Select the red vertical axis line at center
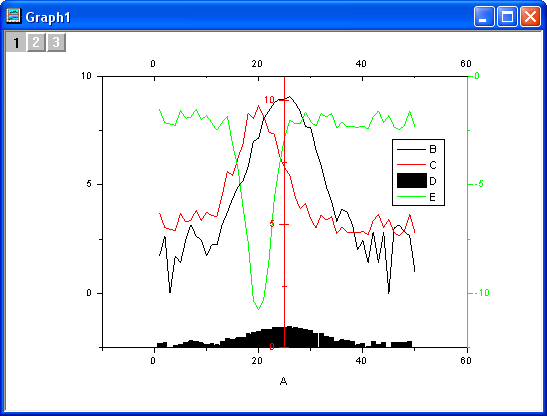The image size is (547, 416). (x=284, y=212)
